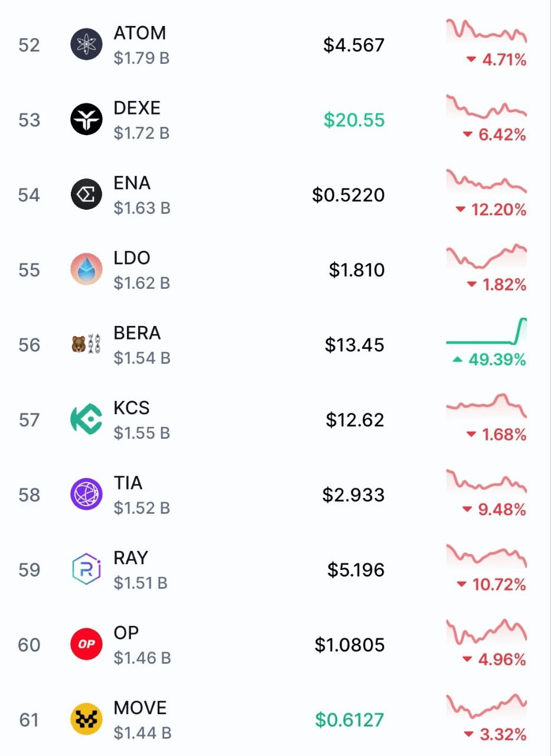551x756 pixels.
Task: Tap the OP price $1.0805
Action: 350,645
